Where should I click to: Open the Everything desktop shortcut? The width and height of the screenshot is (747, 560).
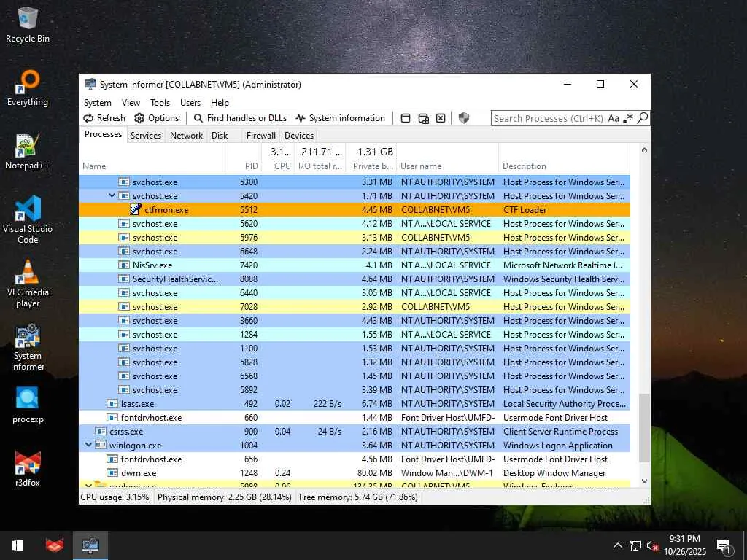coord(28,88)
